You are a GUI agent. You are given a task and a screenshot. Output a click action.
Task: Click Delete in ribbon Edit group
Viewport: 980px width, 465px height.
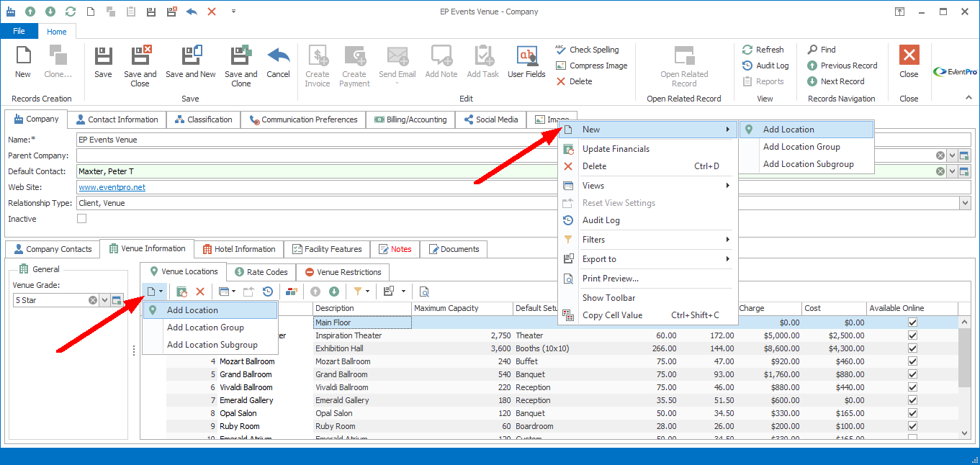tap(574, 81)
